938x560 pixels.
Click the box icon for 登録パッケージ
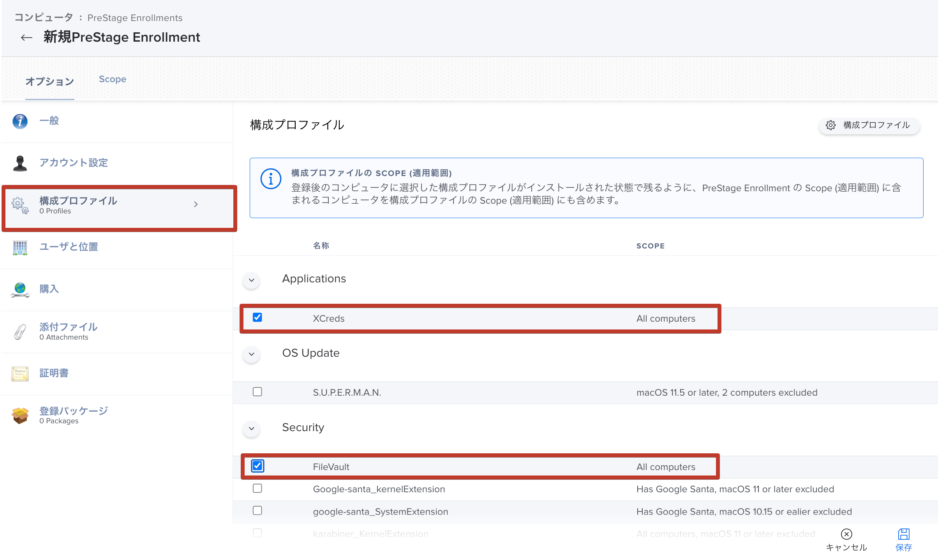(20, 416)
